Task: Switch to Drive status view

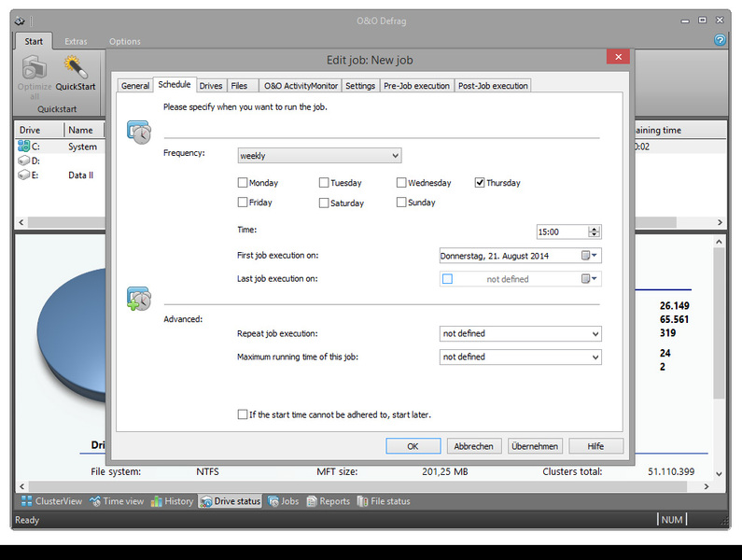Action: click(231, 501)
